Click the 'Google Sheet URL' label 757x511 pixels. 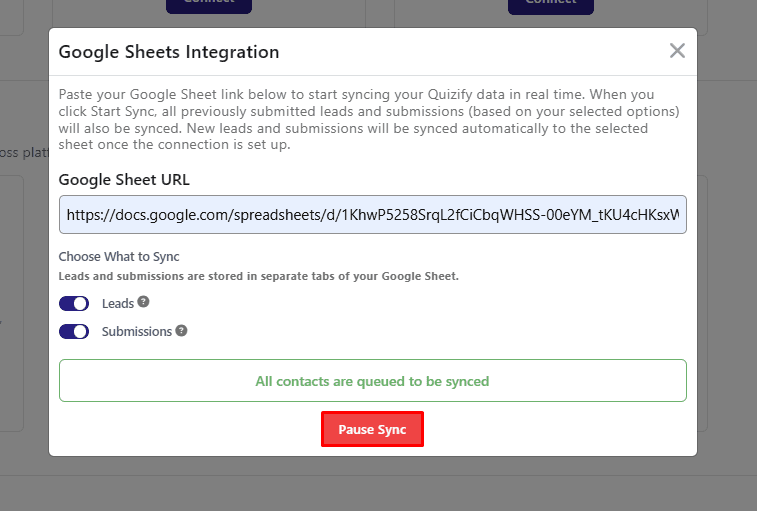[124, 180]
